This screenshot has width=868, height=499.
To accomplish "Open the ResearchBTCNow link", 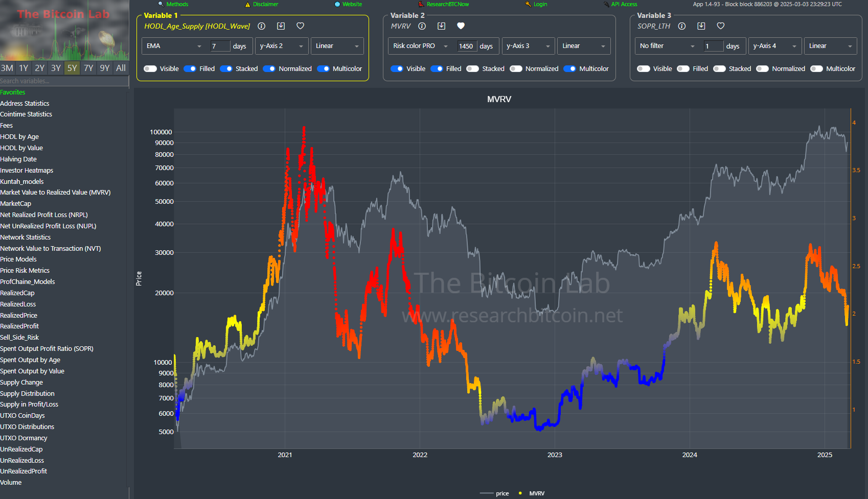I will coord(443,4).
